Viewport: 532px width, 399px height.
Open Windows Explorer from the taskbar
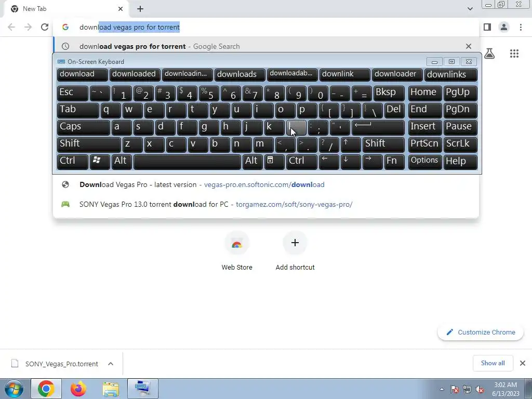[111, 389]
